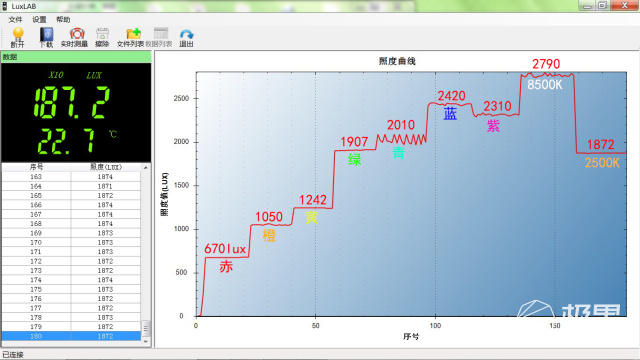Click the data table scroll up arrow
This screenshot has width=640, height=360.
(x=146, y=167)
